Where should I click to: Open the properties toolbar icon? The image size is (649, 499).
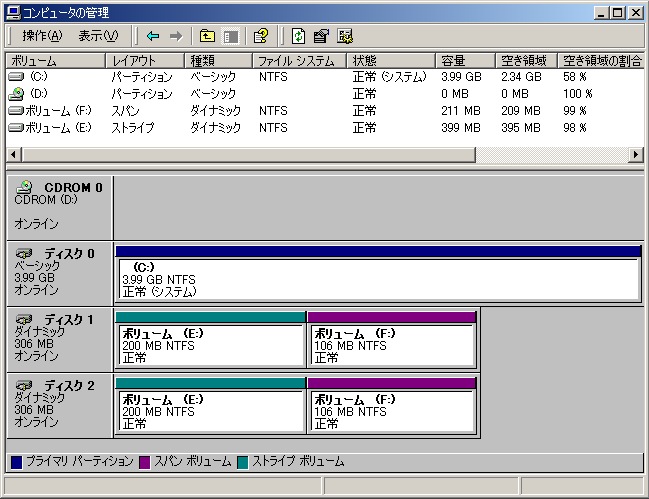click(x=321, y=36)
